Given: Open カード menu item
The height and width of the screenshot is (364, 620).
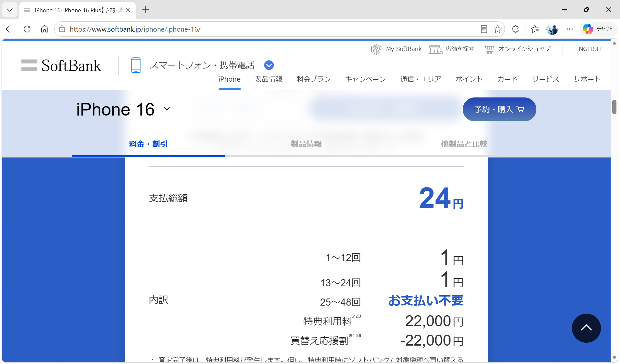Looking at the screenshot, I should [x=507, y=79].
